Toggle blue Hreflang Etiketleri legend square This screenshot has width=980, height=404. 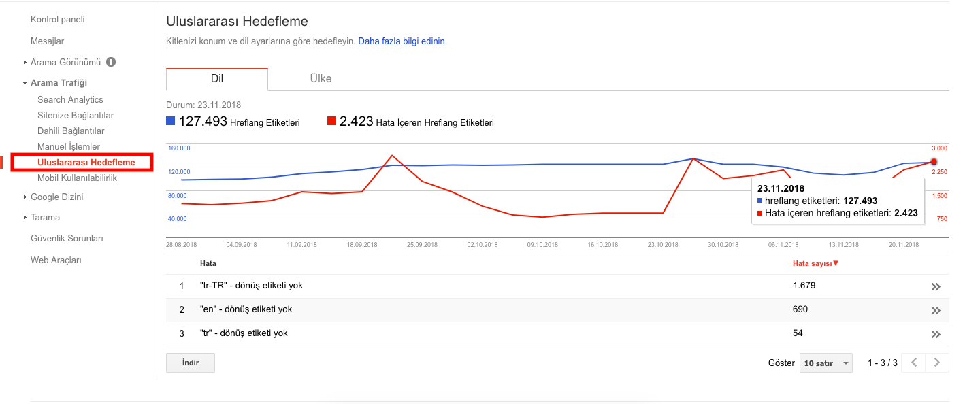[x=171, y=122]
